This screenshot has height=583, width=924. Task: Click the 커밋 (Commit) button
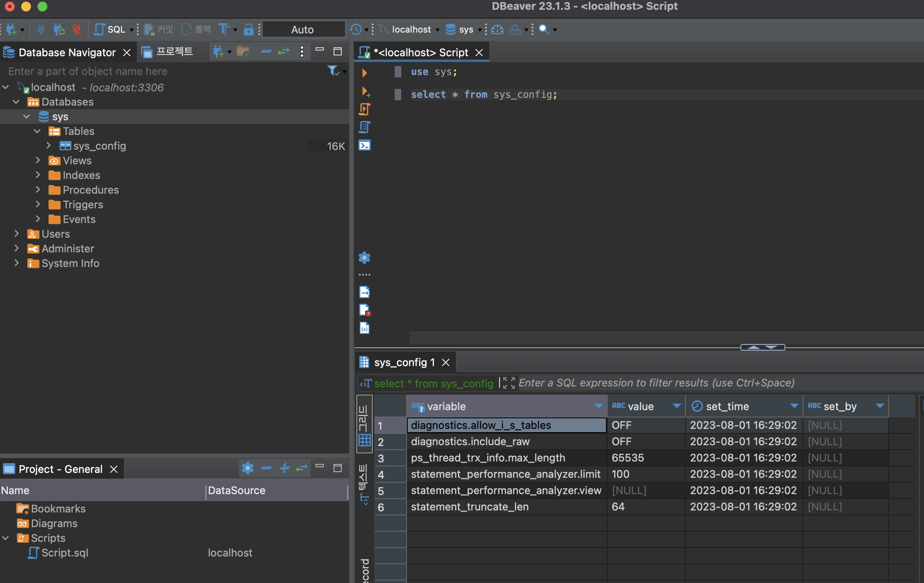point(159,29)
